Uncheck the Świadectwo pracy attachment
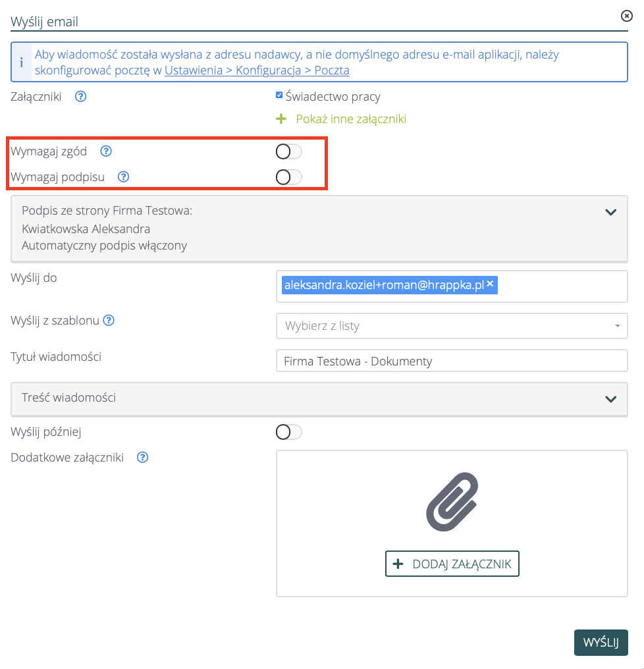The height and width of the screenshot is (669, 644). pos(279,95)
